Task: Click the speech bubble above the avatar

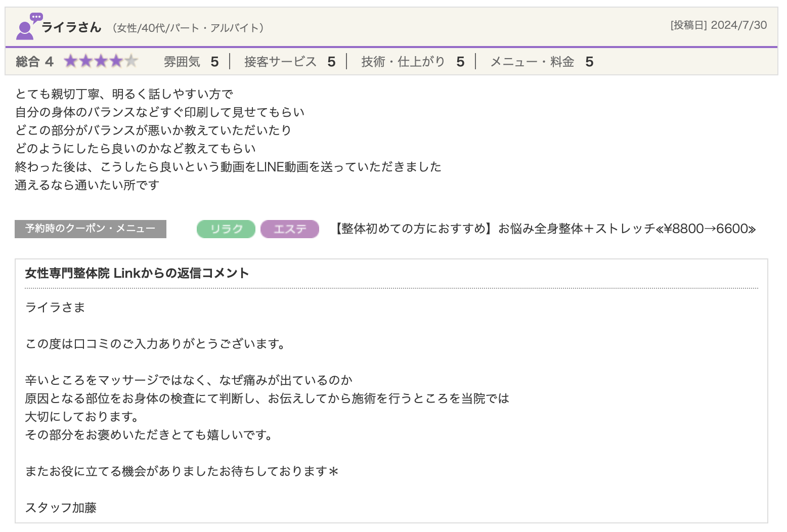Action: tap(36, 18)
